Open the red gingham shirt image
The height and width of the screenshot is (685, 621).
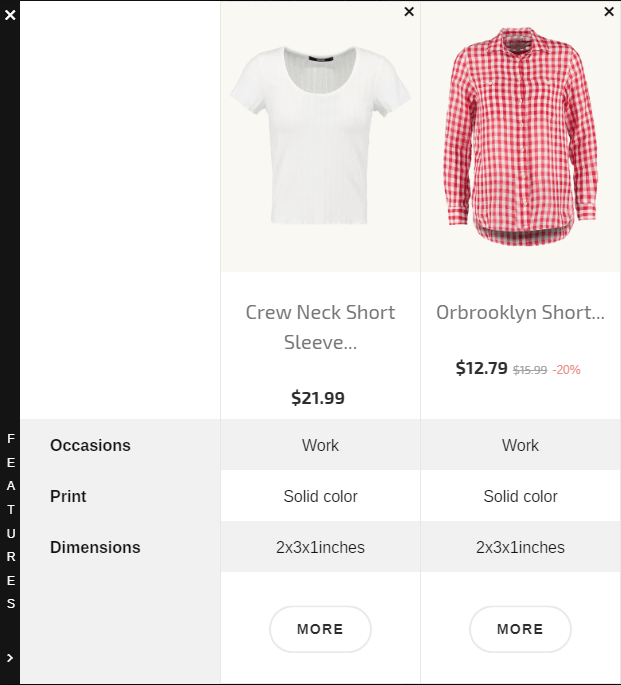(520, 136)
